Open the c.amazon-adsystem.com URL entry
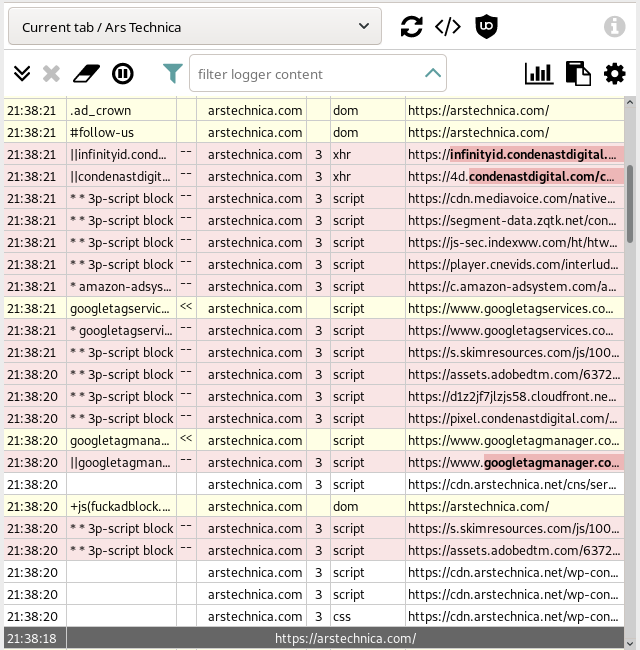This screenshot has width=640, height=650. coord(515,286)
